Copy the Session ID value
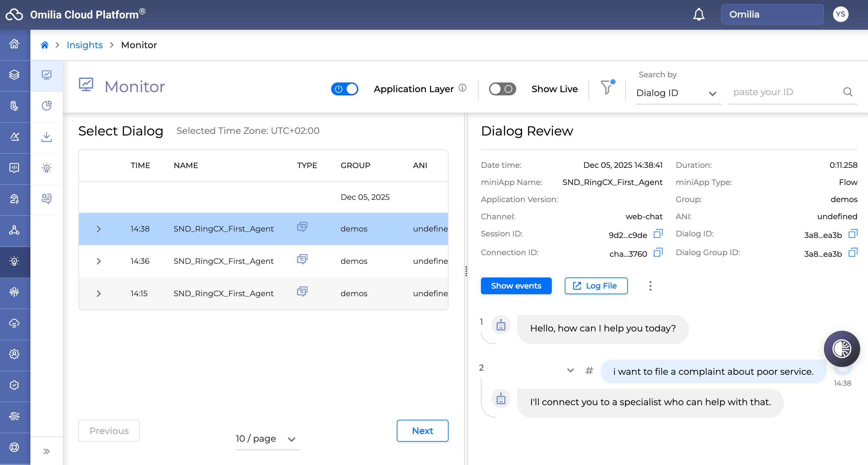 coord(658,234)
